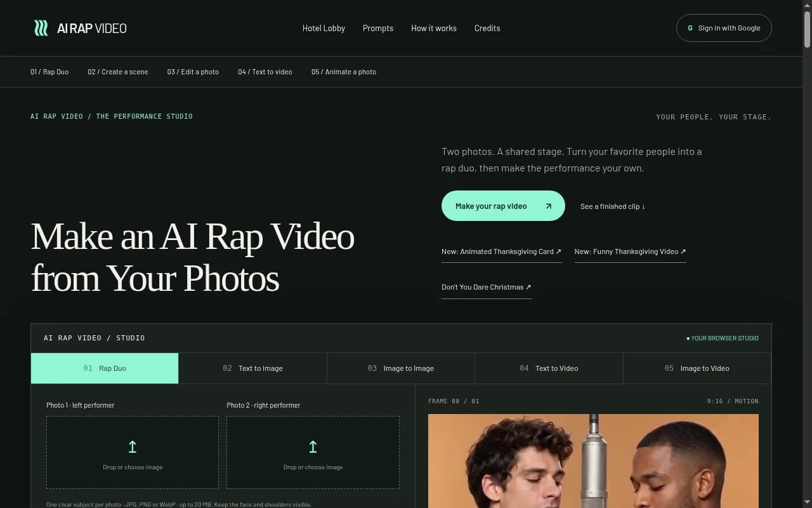Click See a finished clip link
The height and width of the screenshot is (508, 812).
pyautogui.click(x=613, y=206)
